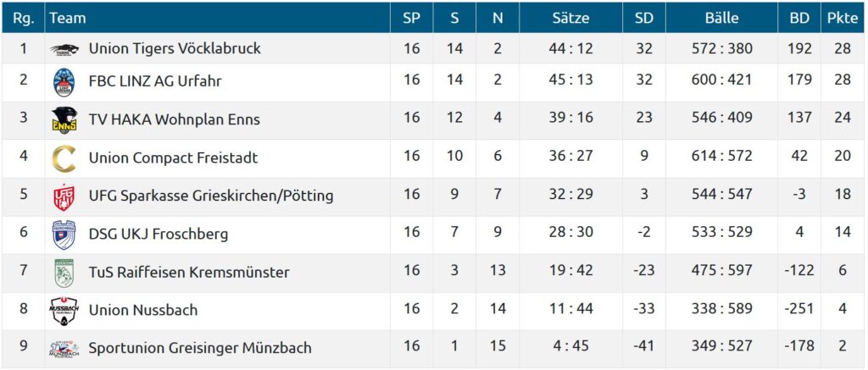Click the SP column header
868x370 pixels.
411,18
